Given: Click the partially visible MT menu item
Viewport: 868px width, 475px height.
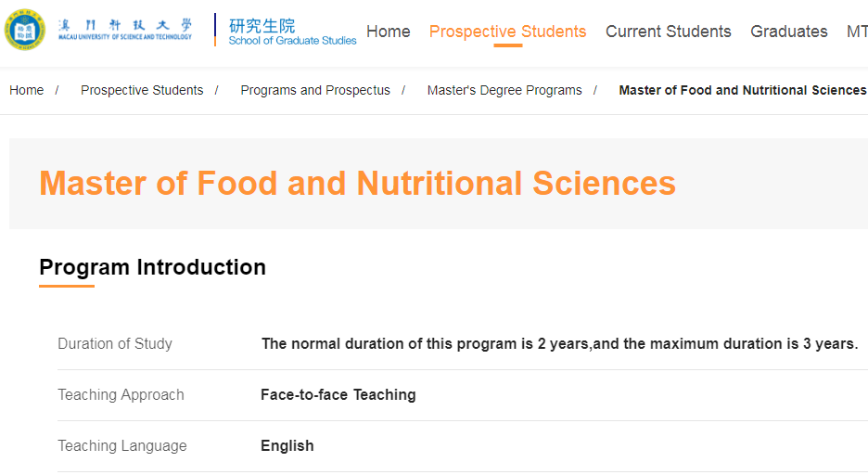Looking at the screenshot, I should tap(857, 32).
